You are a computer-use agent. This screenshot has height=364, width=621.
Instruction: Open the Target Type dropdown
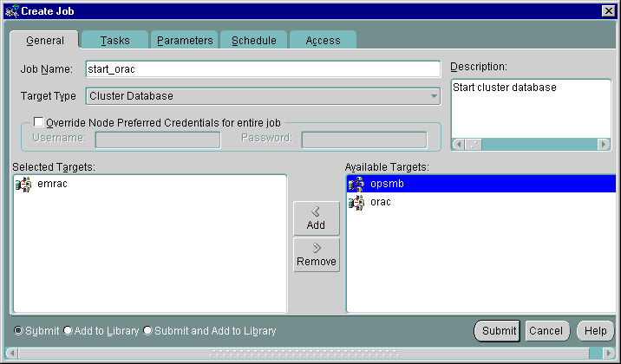click(x=434, y=96)
